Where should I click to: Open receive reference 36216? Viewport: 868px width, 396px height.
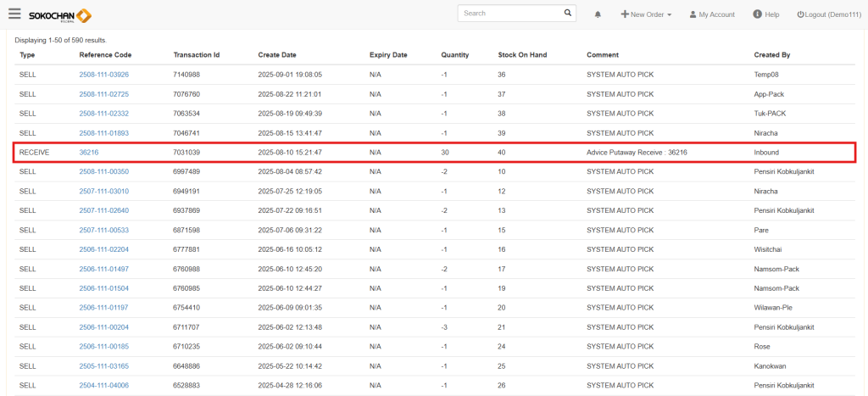[89, 153]
